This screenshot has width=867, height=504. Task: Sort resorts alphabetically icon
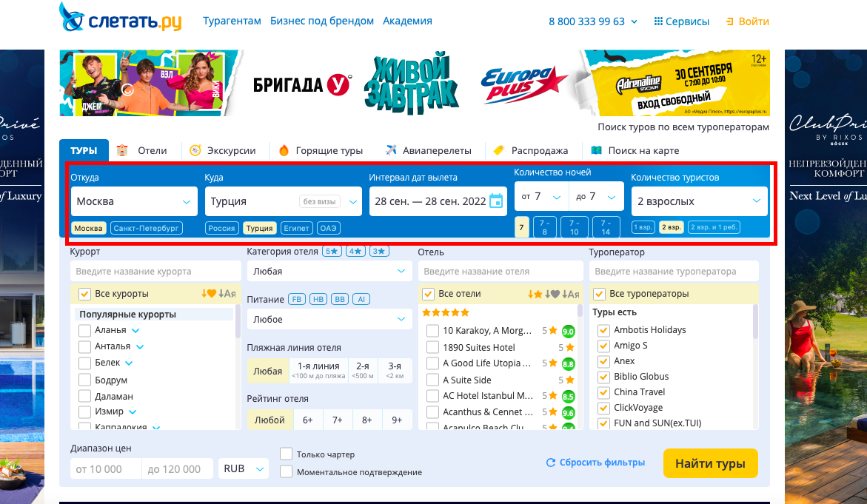[227, 294]
